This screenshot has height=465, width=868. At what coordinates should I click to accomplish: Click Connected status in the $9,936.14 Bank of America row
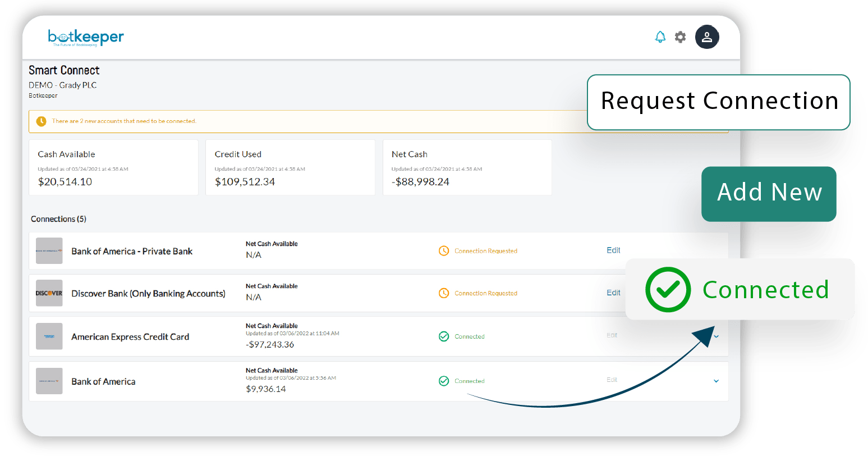tap(470, 381)
